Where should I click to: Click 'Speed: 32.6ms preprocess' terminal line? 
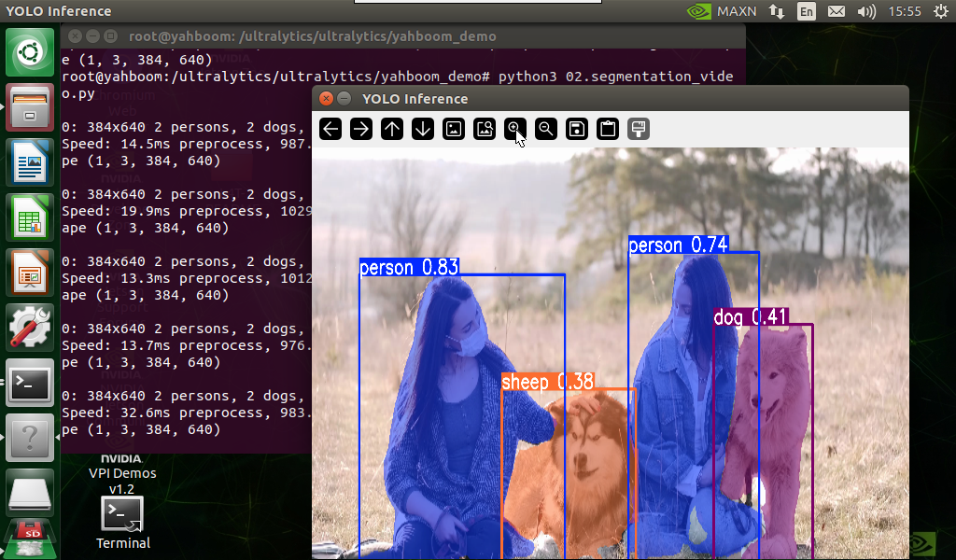click(x=186, y=413)
